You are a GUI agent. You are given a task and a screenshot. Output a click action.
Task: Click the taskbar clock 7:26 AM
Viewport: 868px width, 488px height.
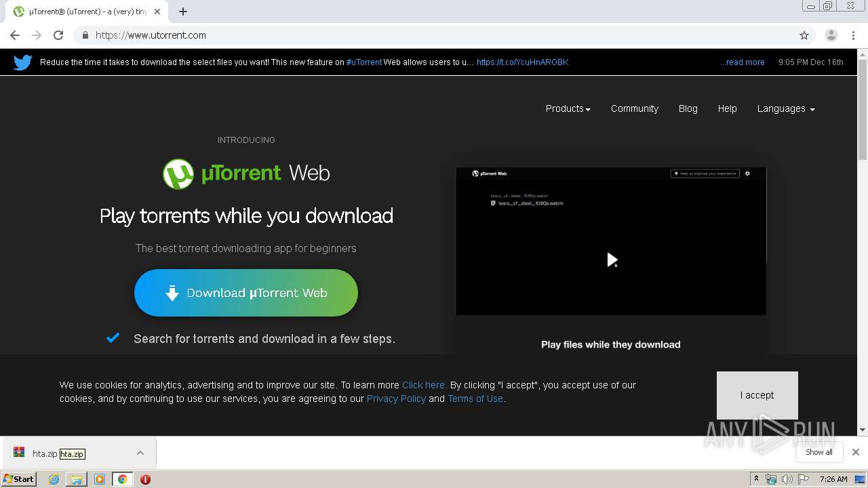833,479
